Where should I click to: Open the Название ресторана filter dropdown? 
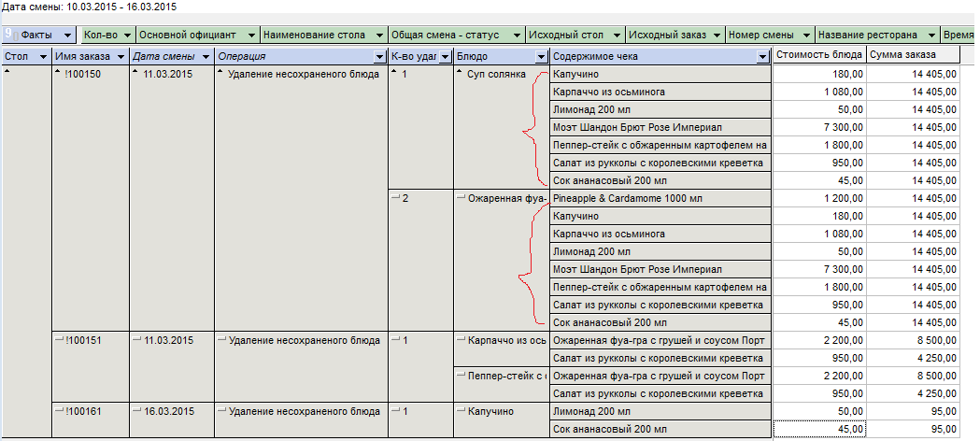coord(931,35)
